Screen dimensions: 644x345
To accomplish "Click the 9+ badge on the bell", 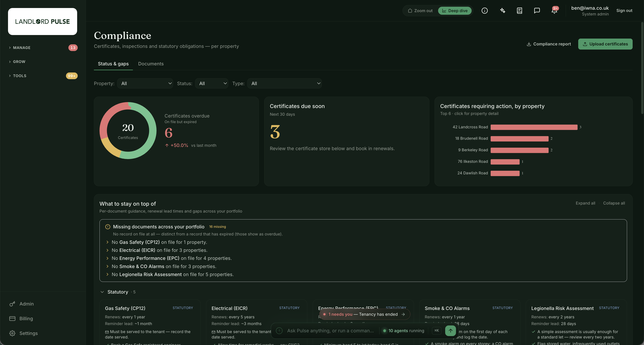I will pyautogui.click(x=555, y=8).
